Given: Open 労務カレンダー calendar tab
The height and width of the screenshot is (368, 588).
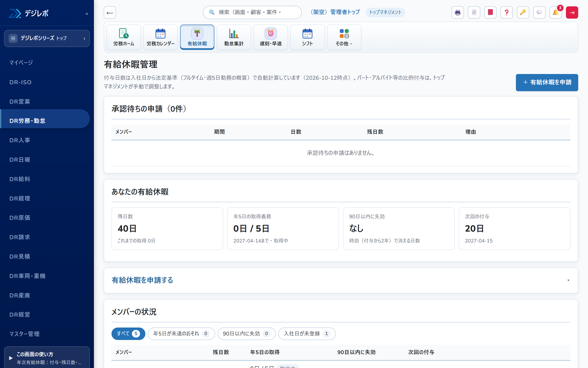Looking at the screenshot, I should point(160,37).
